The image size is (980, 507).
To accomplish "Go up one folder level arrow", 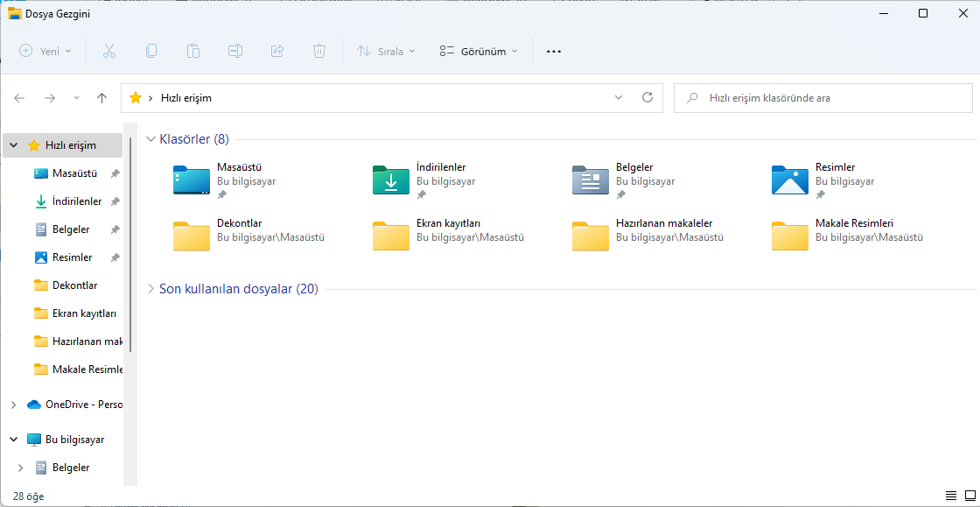I will tap(101, 98).
